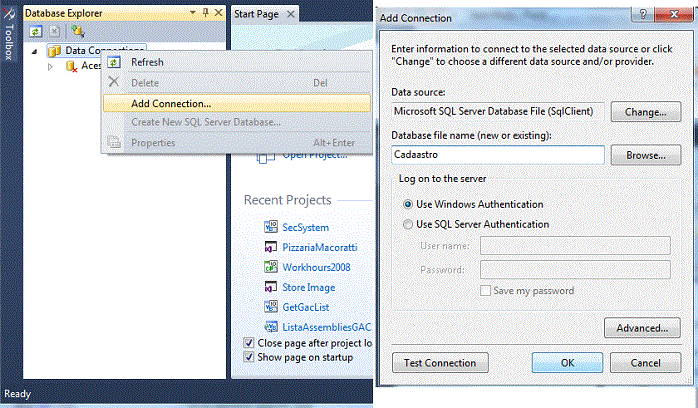698x408 pixels.
Task: Click the Refresh icon in Database Explorer toolbar
Action: (x=36, y=31)
